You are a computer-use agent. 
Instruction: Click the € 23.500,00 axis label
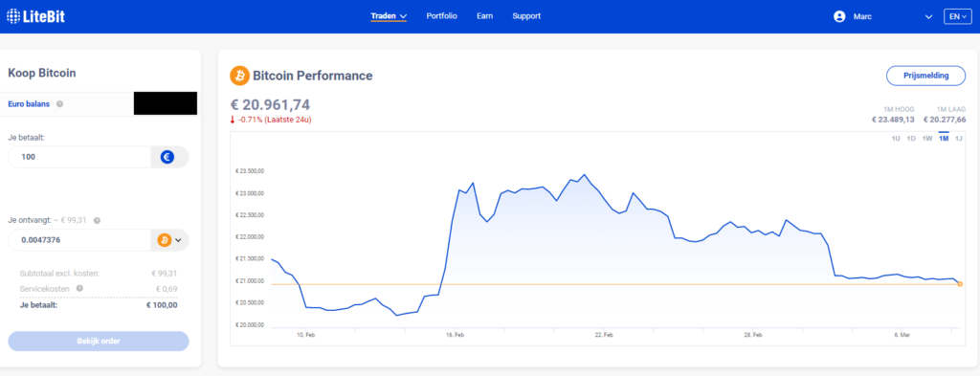click(x=250, y=171)
